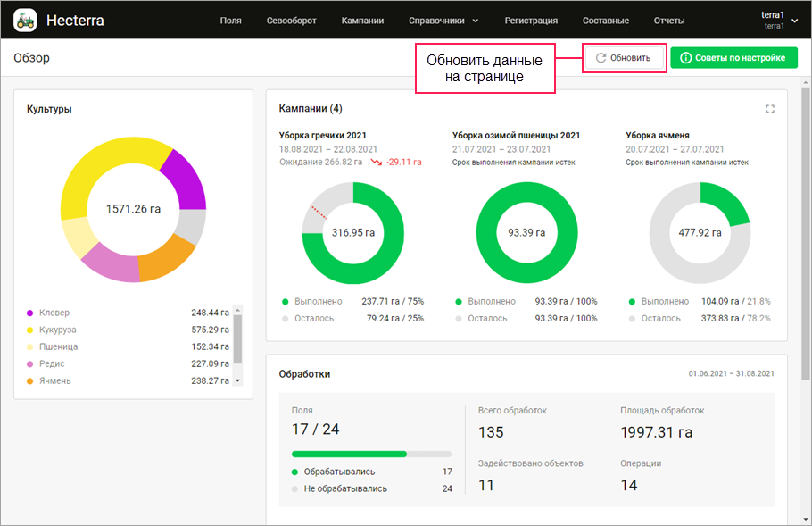This screenshot has height=526, width=812.
Task: Click the crops legend scroll up arrow
Action: coord(237,310)
